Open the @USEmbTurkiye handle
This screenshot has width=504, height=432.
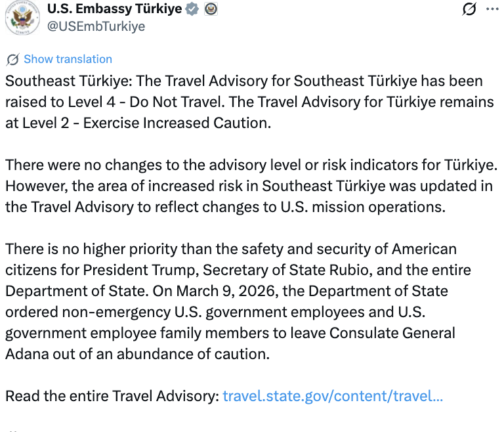click(96, 26)
